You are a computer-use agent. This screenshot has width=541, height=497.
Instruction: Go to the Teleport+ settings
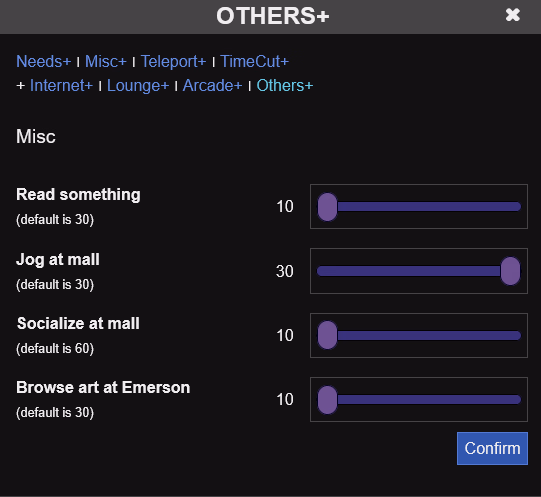click(x=173, y=62)
